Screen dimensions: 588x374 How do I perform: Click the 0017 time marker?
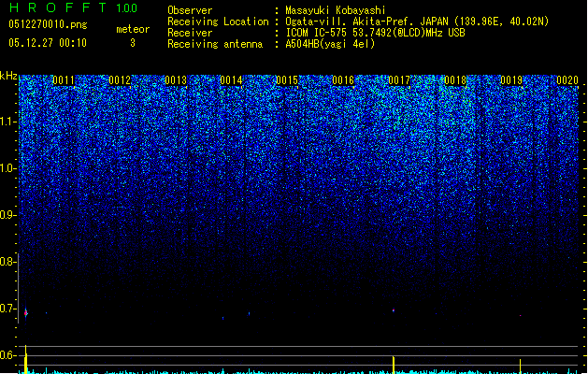click(399, 80)
